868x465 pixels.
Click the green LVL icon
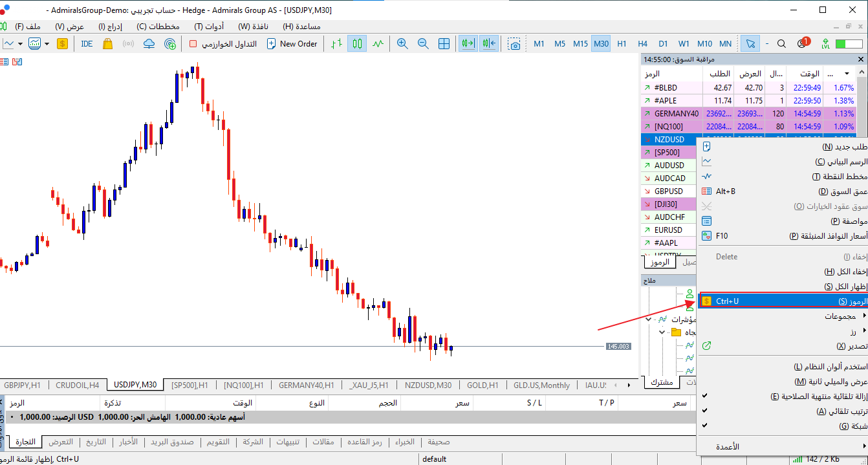[825, 44]
